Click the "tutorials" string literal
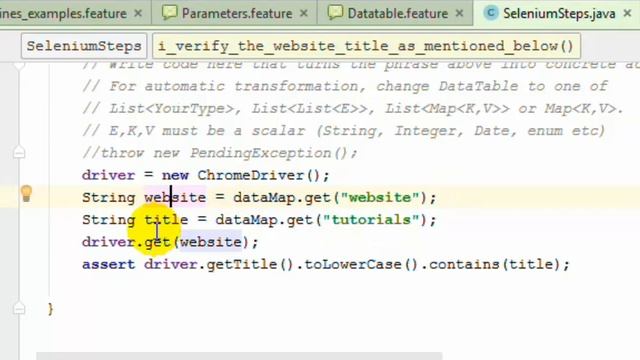640x360 pixels. [x=371, y=220]
